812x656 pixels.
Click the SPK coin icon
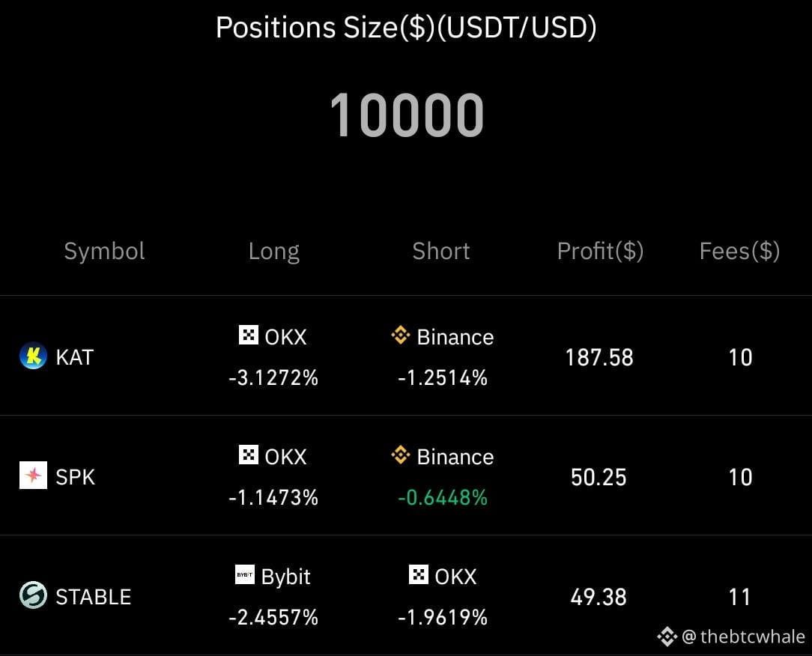[33, 476]
